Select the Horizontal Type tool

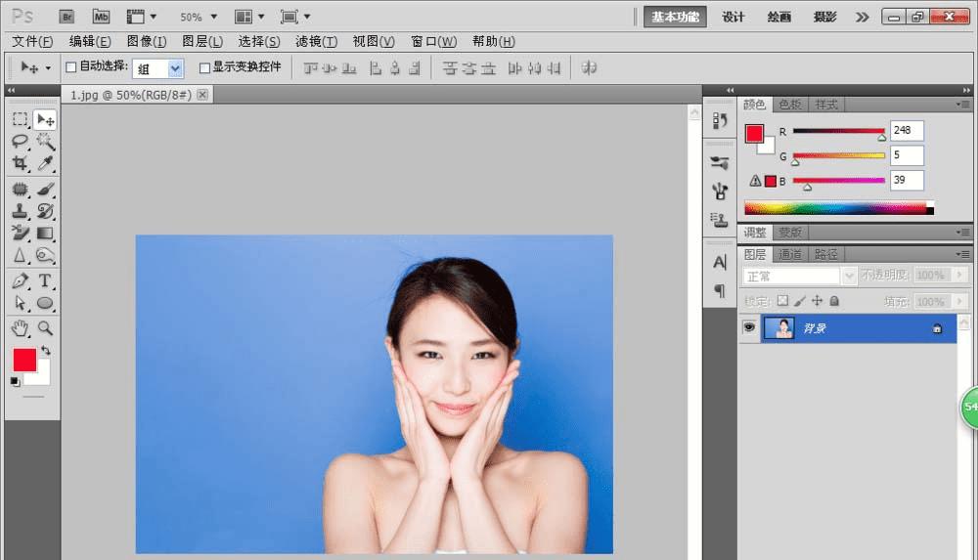point(45,281)
